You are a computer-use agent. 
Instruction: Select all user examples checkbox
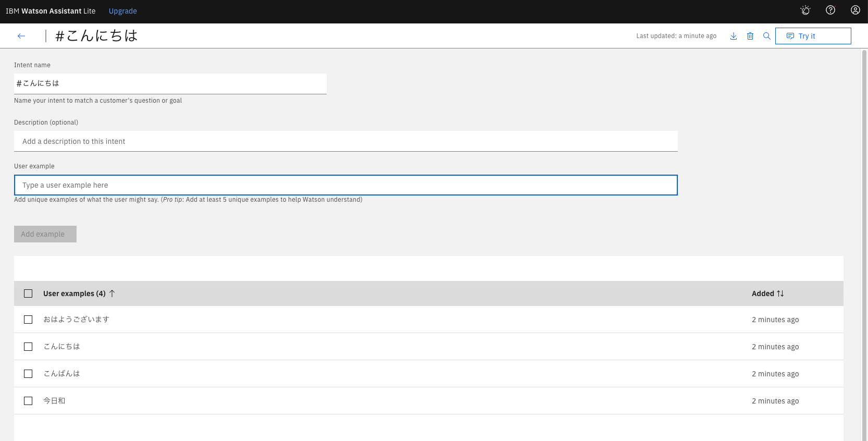[x=28, y=293]
